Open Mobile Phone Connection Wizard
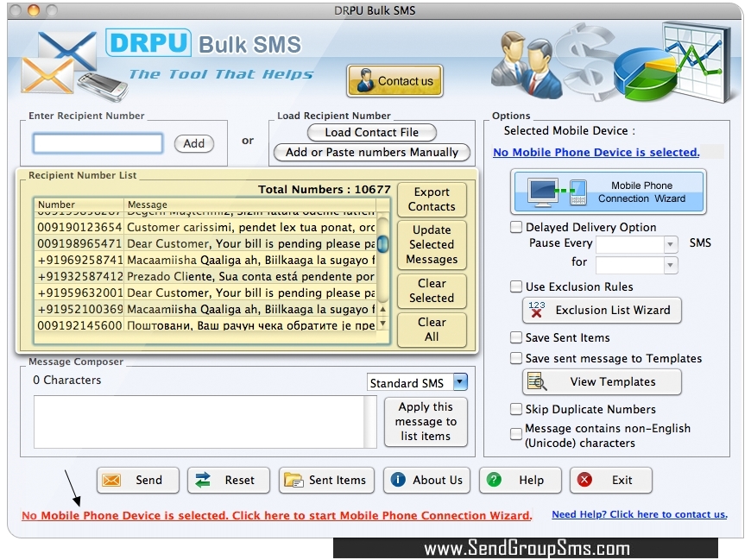The height and width of the screenshot is (560, 751). [x=609, y=192]
